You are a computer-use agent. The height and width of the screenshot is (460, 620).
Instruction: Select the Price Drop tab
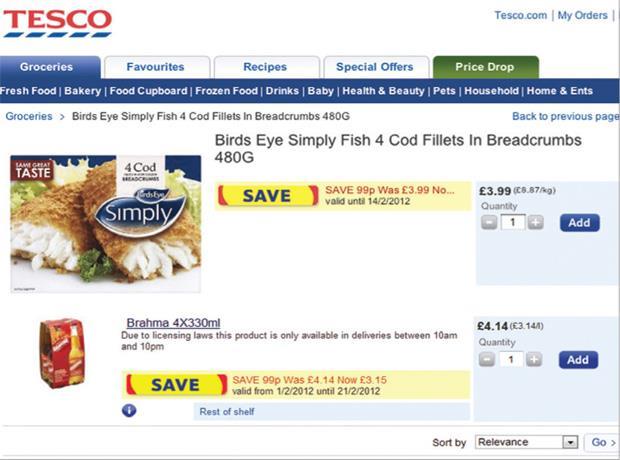[485, 67]
